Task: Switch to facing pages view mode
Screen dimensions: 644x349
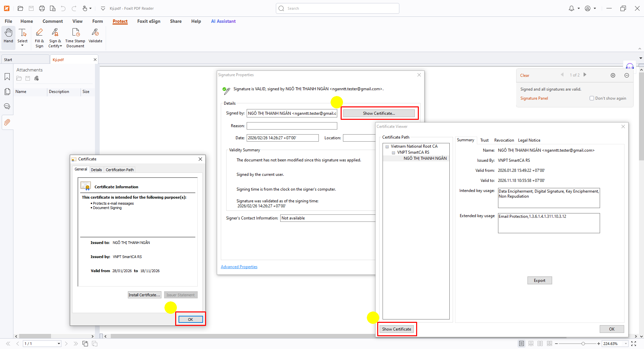Action: (x=540, y=344)
